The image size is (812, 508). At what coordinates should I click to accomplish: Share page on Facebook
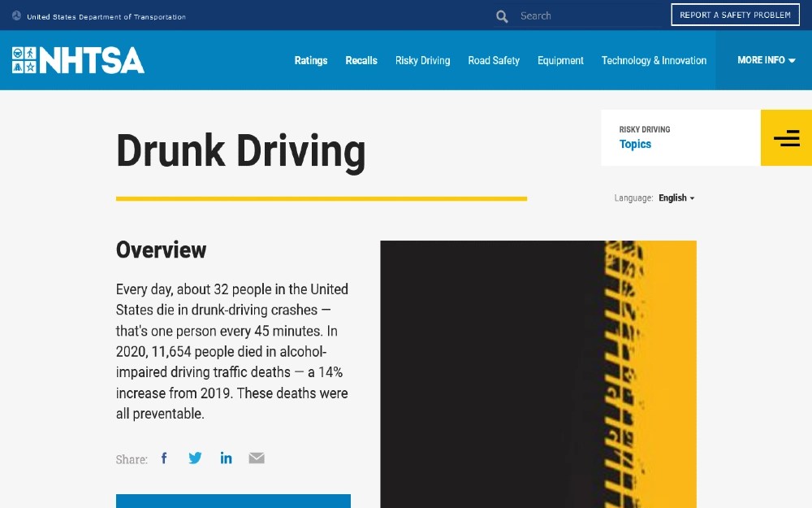tap(164, 458)
